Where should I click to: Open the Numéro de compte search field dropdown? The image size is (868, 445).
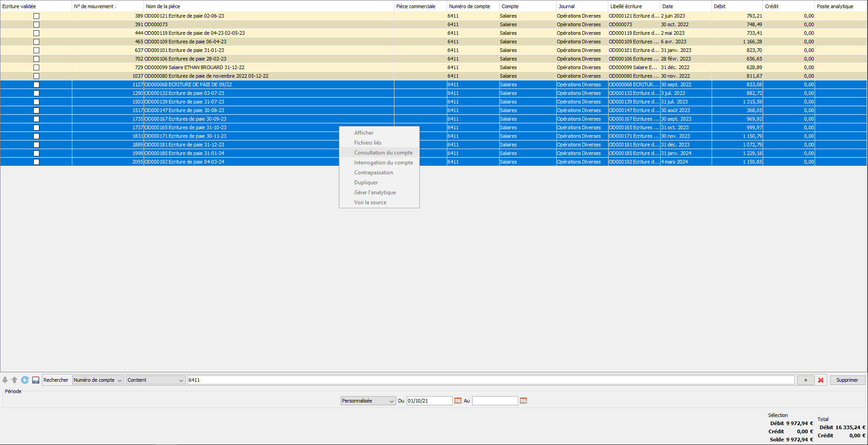98,380
